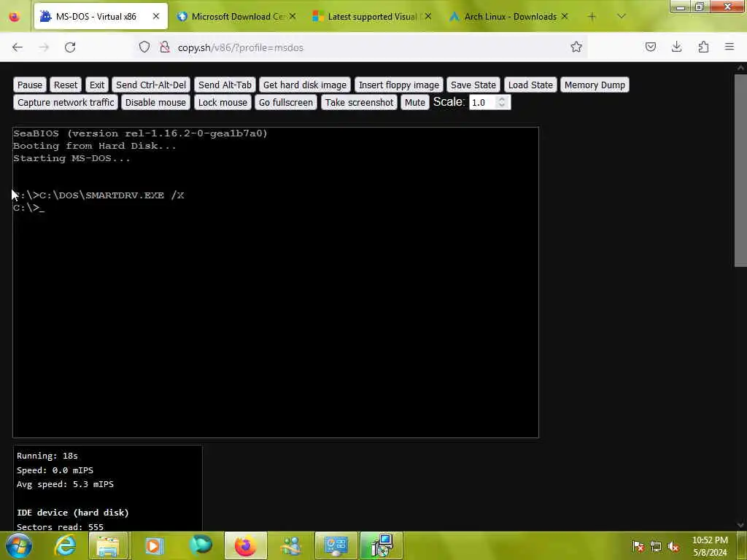Send Alt-Tab to the emulator
The width and height of the screenshot is (747, 560).
tap(225, 85)
